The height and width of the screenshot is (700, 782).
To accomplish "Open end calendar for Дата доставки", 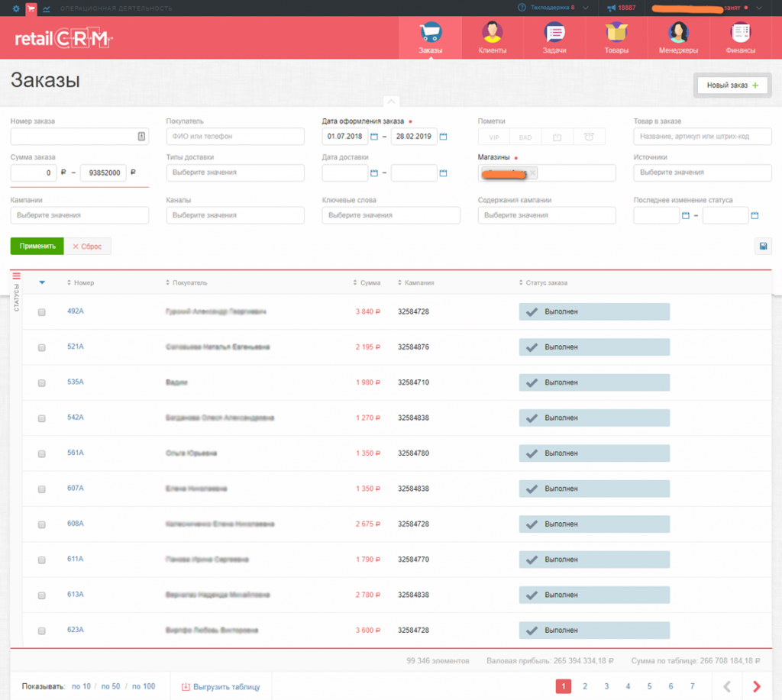I will click(x=444, y=173).
